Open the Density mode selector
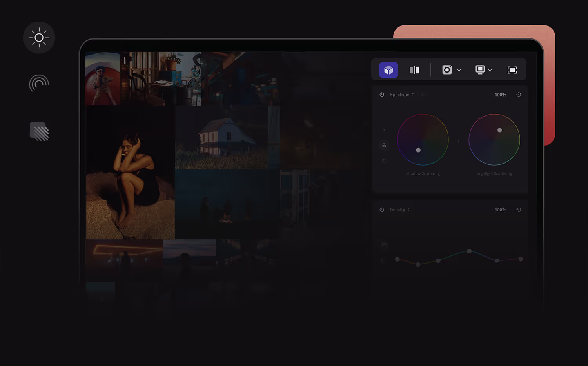The image size is (588, 366). (399, 210)
